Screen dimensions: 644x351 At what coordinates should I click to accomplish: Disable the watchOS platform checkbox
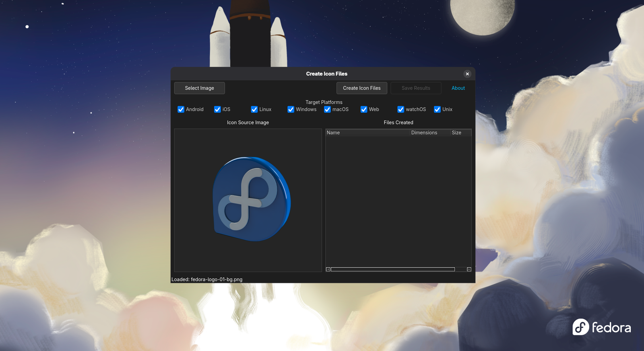[401, 109]
